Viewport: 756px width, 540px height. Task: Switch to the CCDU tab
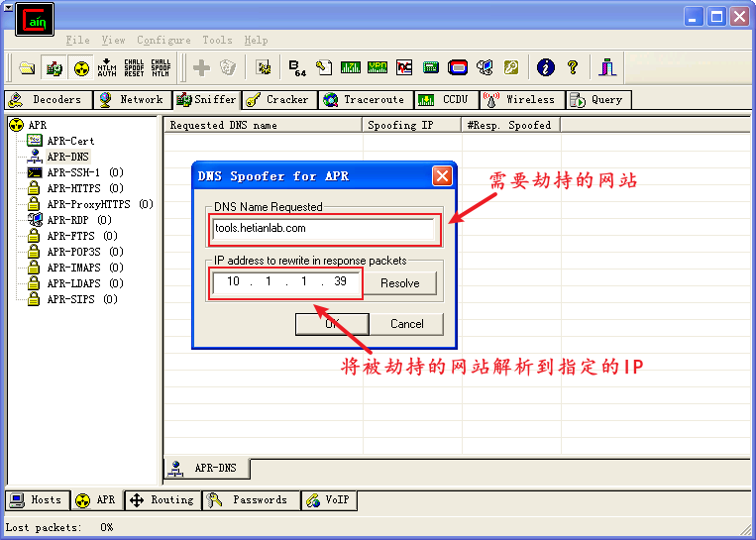[x=447, y=100]
